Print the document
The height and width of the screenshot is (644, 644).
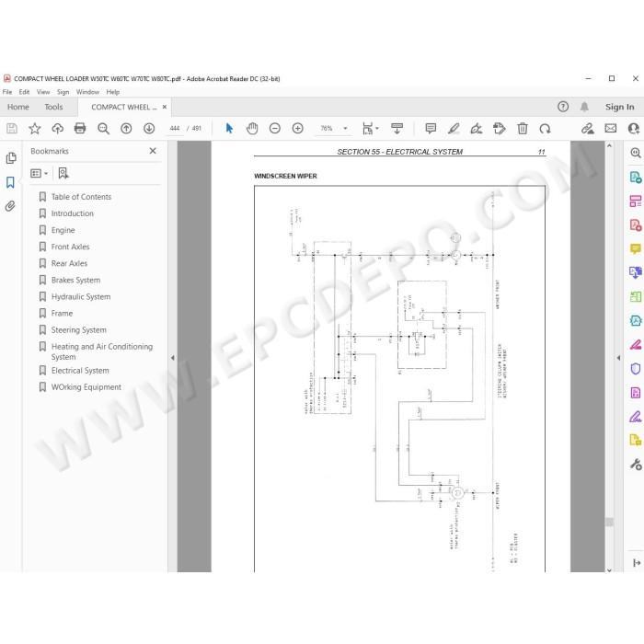80,129
